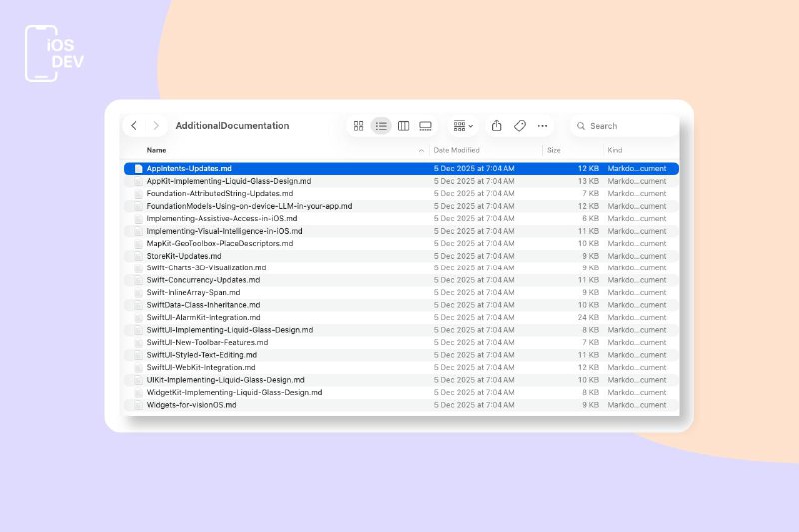This screenshot has height=532, width=799.
Task: Click the forward navigation arrow
Action: pyautogui.click(x=156, y=126)
